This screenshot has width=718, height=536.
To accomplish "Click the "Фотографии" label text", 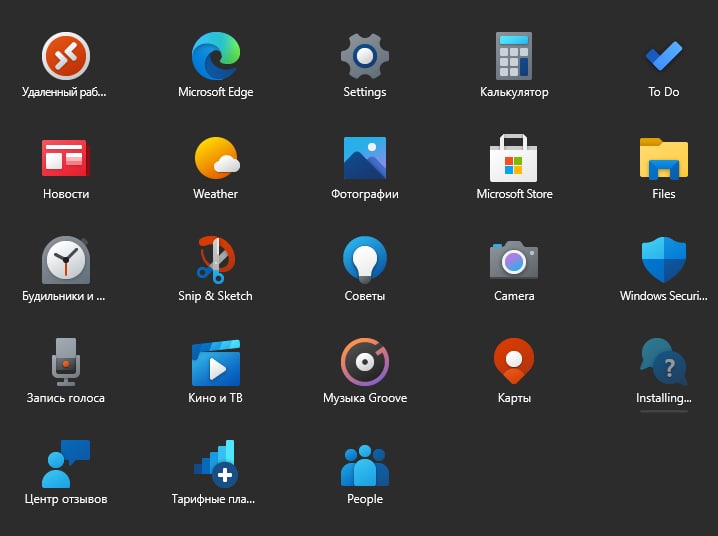I will click(x=364, y=194).
